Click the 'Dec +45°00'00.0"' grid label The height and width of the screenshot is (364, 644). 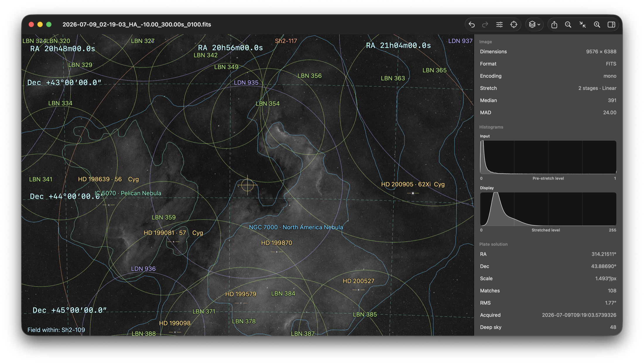pos(69,310)
